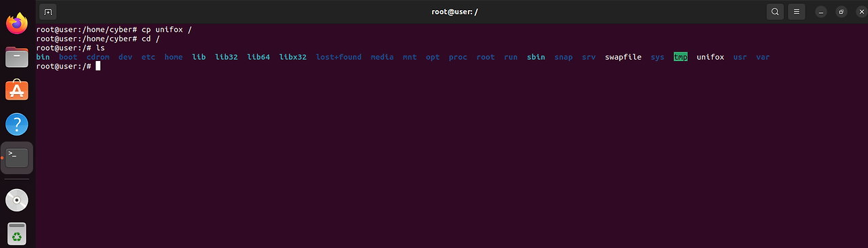This screenshot has height=248, width=868.
Task: Open the Files manager in dock
Action: [x=17, y=58]
